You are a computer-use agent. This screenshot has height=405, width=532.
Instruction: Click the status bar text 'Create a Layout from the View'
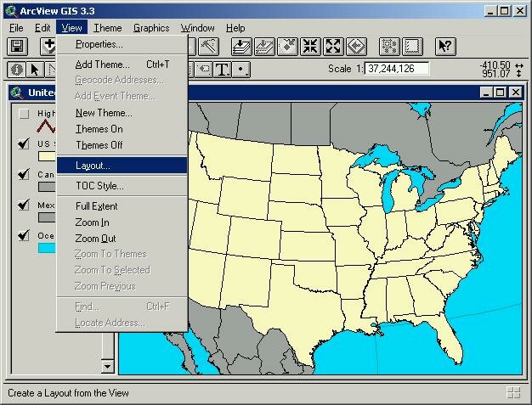(68, 393)
